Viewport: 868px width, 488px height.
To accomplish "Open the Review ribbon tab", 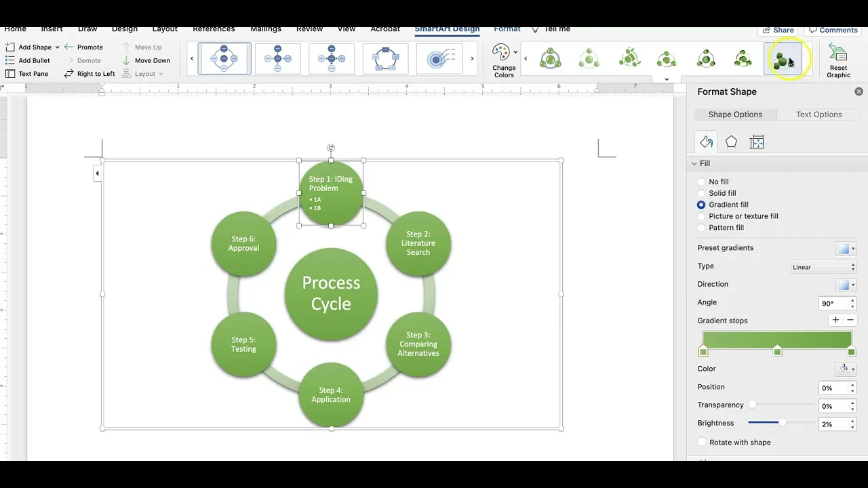I will point(309,29).
